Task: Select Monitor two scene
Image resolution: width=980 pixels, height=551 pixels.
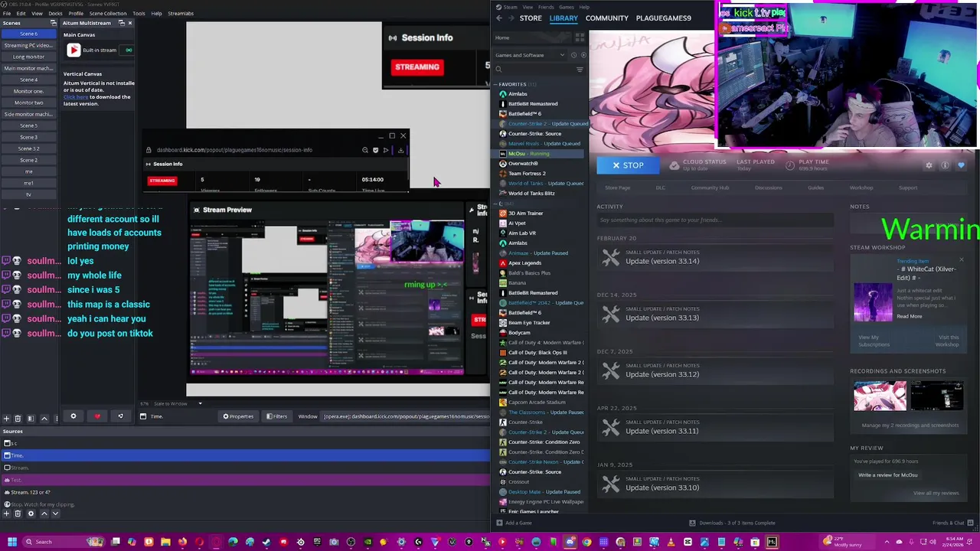Action: click(28, 103)
